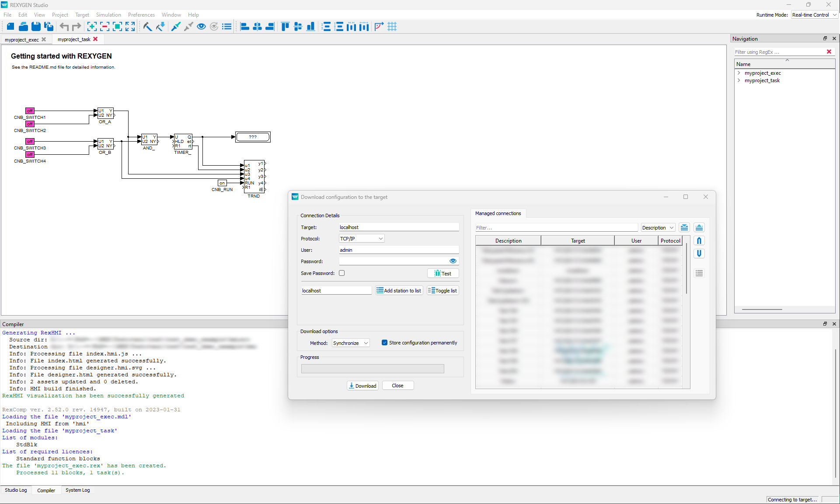Float the Navigation panel
The image size is (840, 504).
point(825,38)
